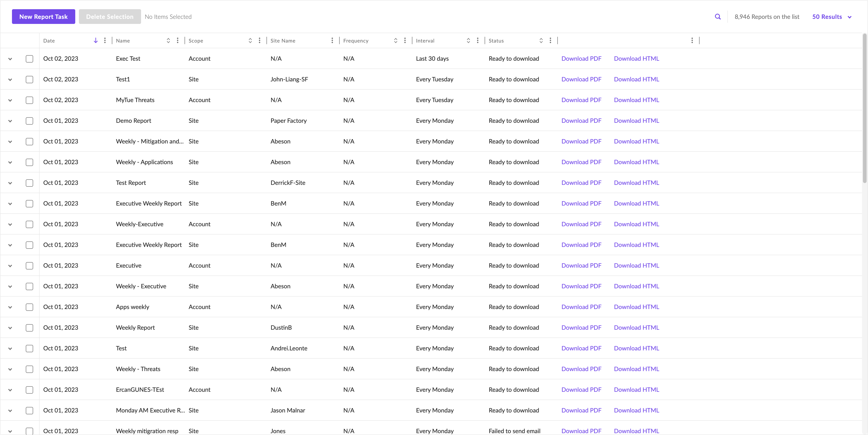
Task: Open the Date column kebab menu
Action: 105,40
